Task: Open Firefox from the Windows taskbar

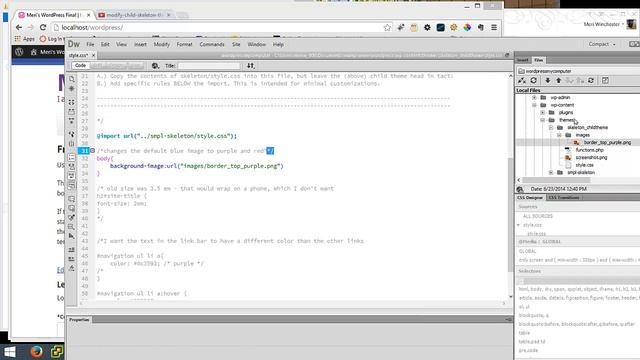Action: [36, 351]
